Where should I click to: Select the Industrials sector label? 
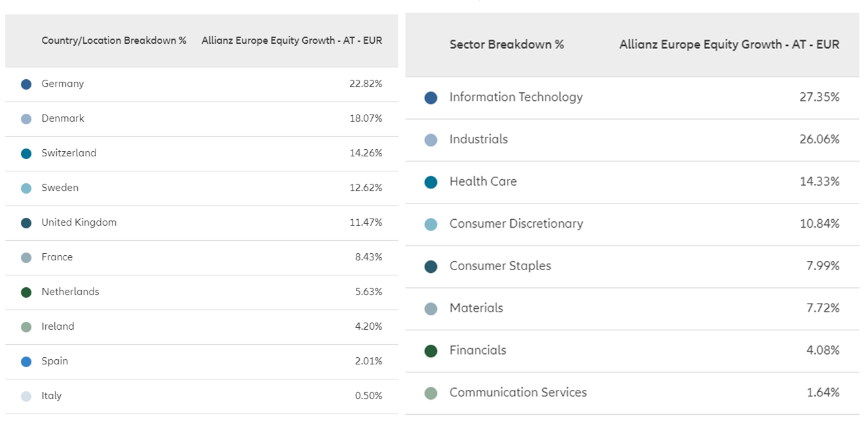coord(478,139)
